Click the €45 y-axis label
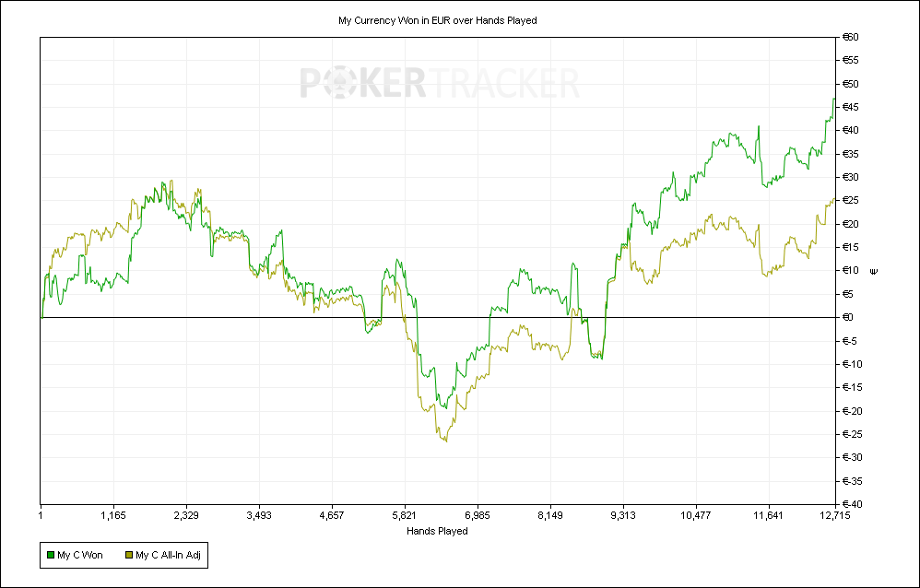The width and height of the screenshot is (920, 588). (x=850, y=107)
